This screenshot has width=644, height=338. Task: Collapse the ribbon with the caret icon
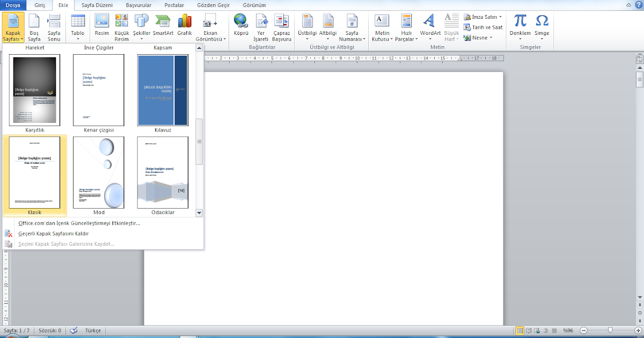tap(630, 4)
